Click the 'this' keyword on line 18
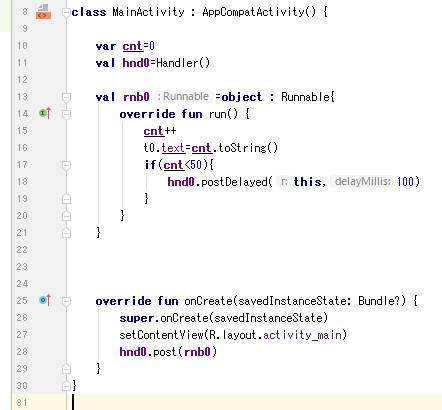Screen dimensions: 442x410 (307, 182)
